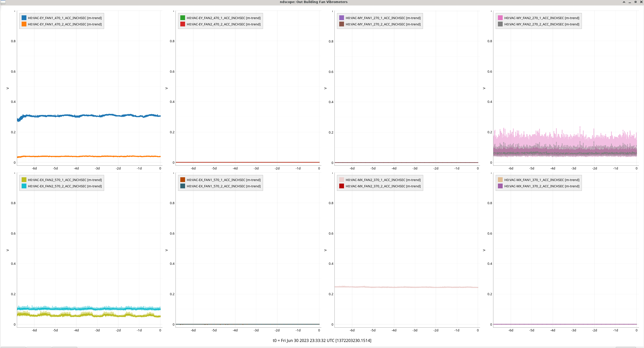
Task: Select H0:VAC-EX_FAN2_570_1_ACC_INCHSEC legend entry
Action: (x=65, y=180)
